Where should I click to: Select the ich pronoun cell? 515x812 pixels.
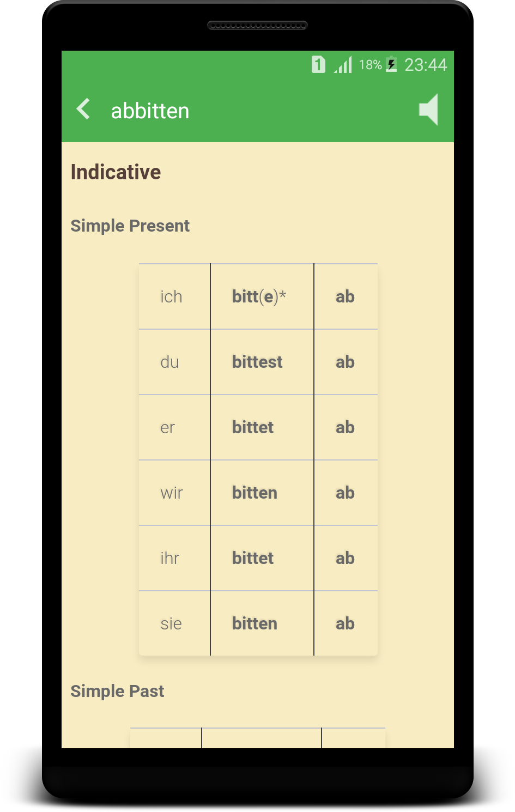(x=171, y=297)
